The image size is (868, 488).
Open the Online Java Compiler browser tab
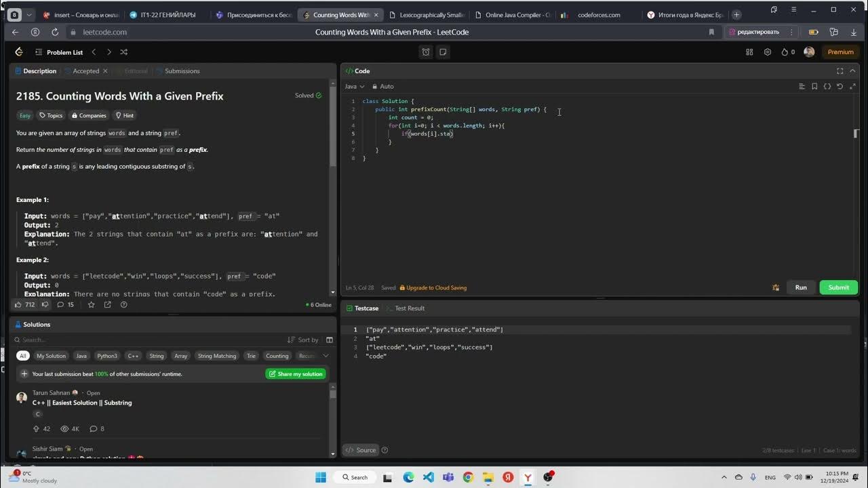tap(512, 15)
